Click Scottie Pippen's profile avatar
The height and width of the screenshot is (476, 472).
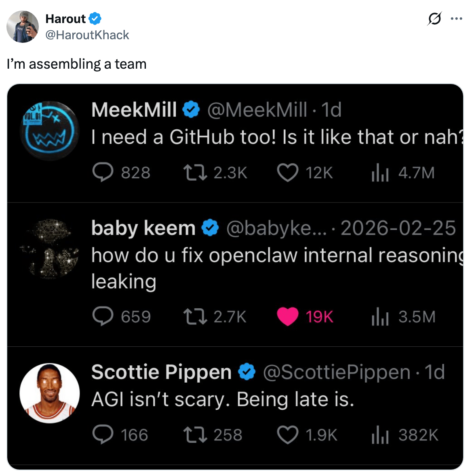50,393
